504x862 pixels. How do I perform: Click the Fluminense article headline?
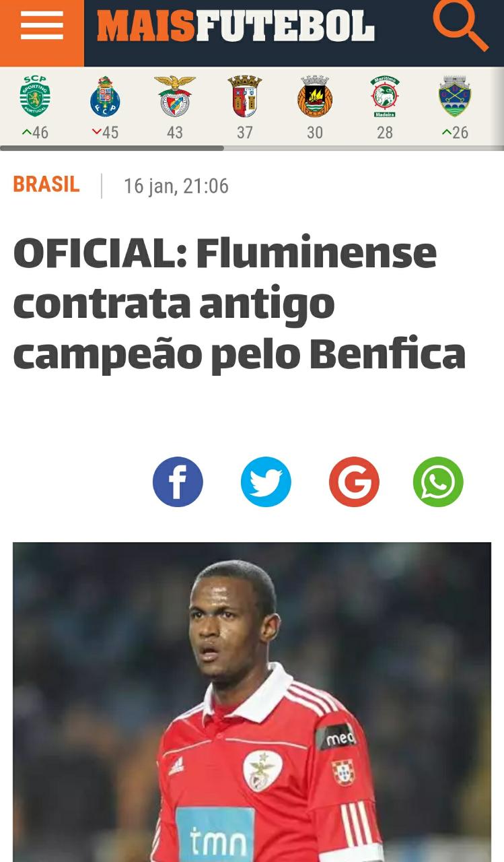click(x=239, y=304)
